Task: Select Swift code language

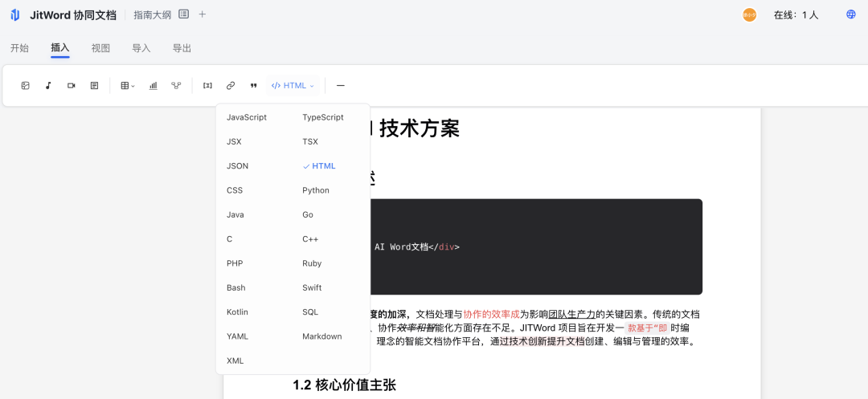Action: [312, 287]
